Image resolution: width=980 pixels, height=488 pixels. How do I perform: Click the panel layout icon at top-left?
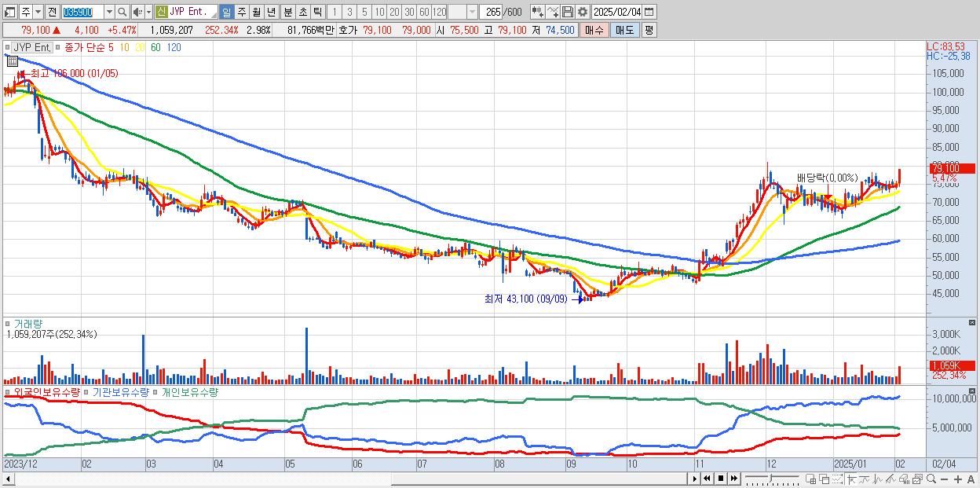point(9,12)
